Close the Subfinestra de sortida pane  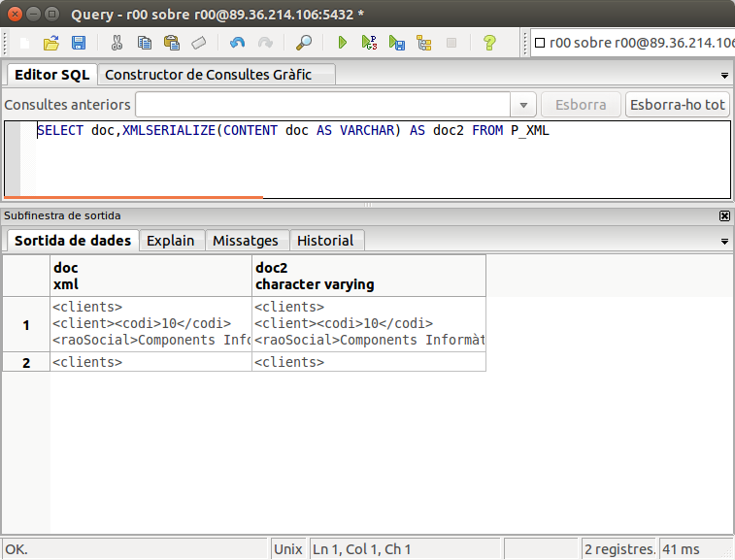(x=724, y=215)
